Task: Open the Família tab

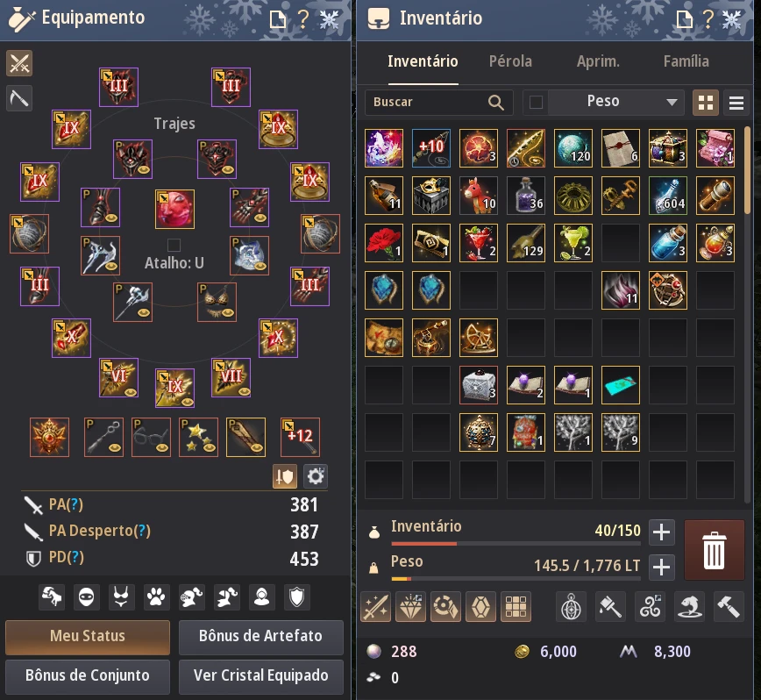Action: [x=686, y=61]
